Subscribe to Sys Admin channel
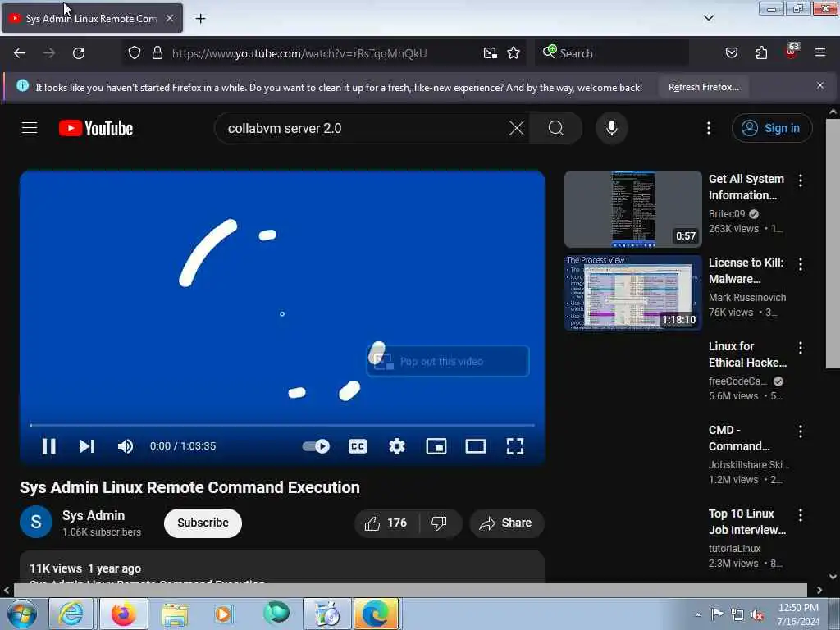This screenshot has height=630, width=840. tap(203, 523)
